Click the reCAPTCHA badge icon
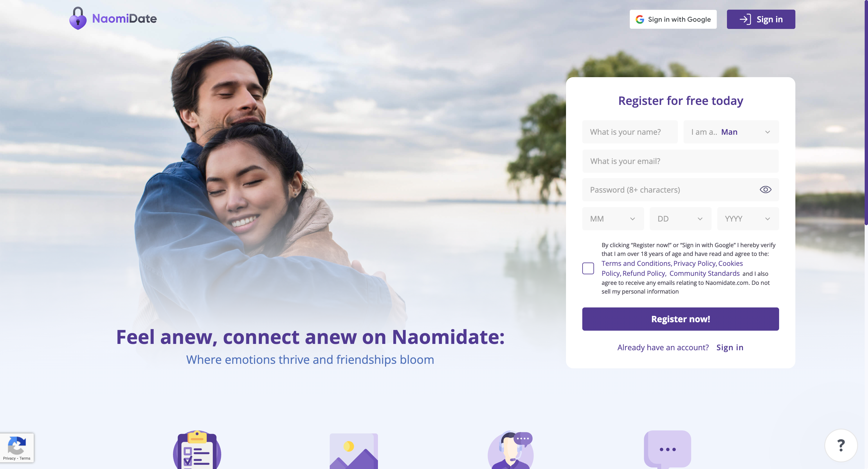Viewport: 868px width, 469px height. tap(17, 445)
